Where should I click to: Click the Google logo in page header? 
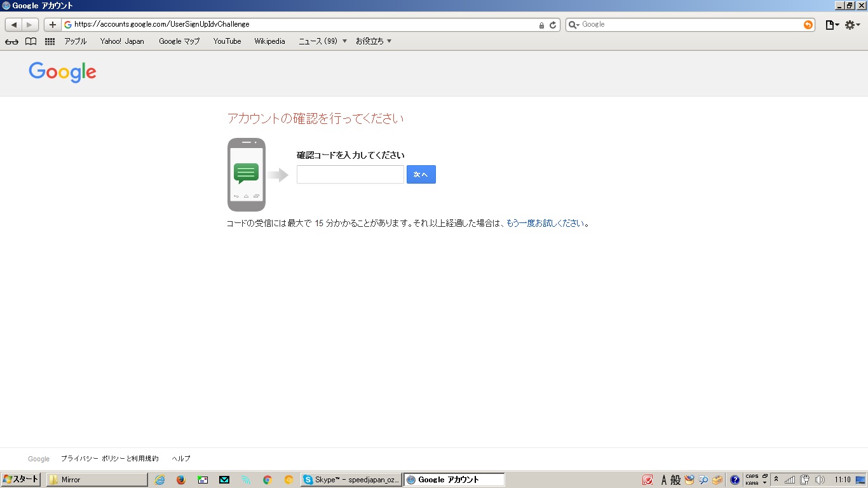tap(62, 72)
